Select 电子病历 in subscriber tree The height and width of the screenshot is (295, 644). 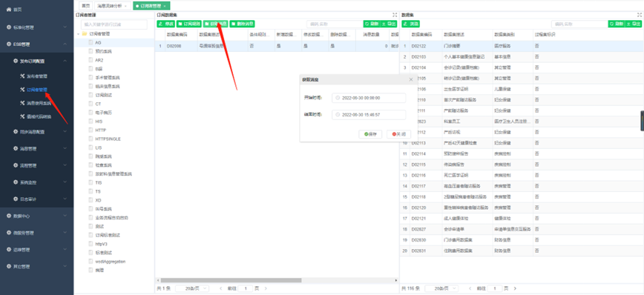[x=104, y=113]
